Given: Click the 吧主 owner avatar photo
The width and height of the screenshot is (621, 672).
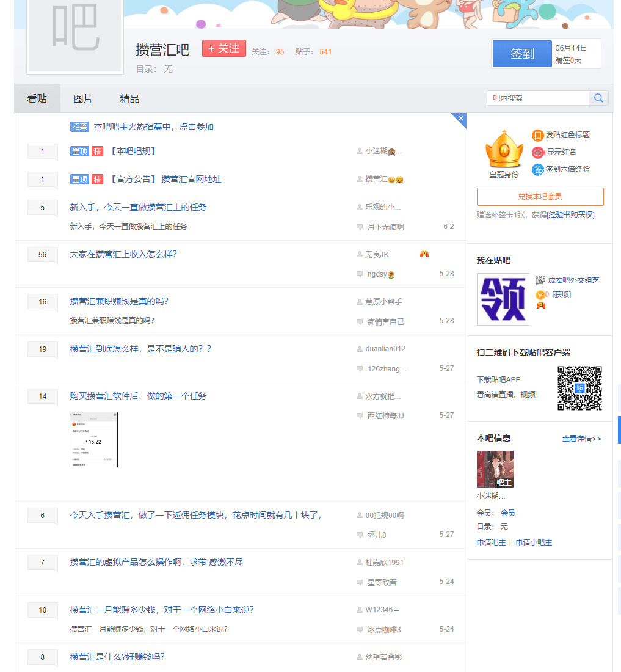Looking at the screenshot, I should coord(495,469).
